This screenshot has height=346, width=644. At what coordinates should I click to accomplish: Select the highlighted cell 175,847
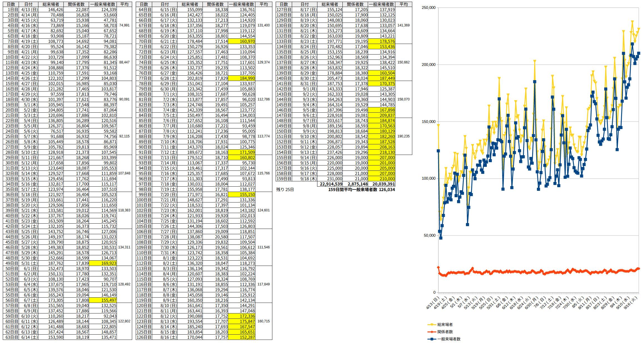pos(241,322)
